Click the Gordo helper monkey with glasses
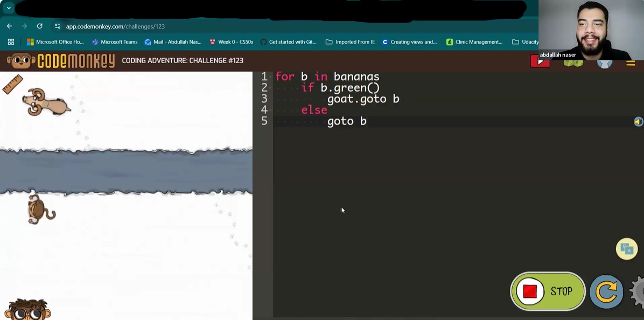This screenshot has width=644, height=320. click(28, 309)
